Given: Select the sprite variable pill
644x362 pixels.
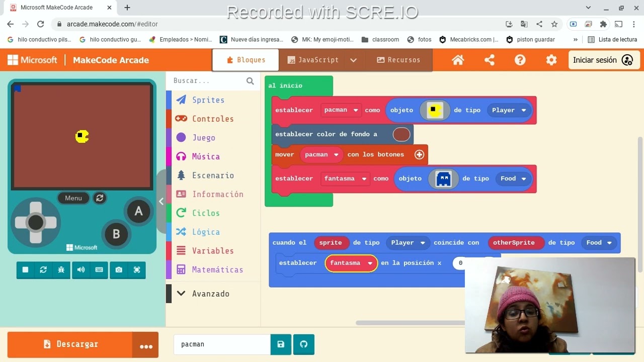Looking at the screenshot, I should coord(331,243).
